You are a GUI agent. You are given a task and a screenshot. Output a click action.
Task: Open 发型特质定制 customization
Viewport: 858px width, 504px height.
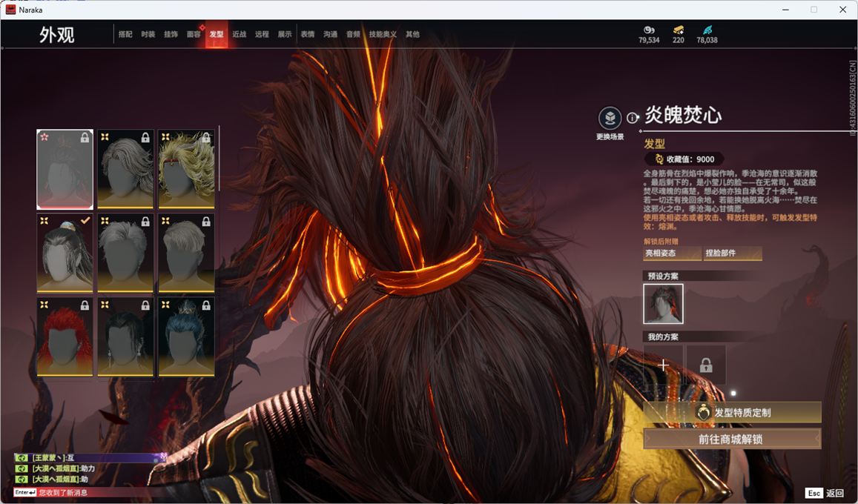[732, 413]
